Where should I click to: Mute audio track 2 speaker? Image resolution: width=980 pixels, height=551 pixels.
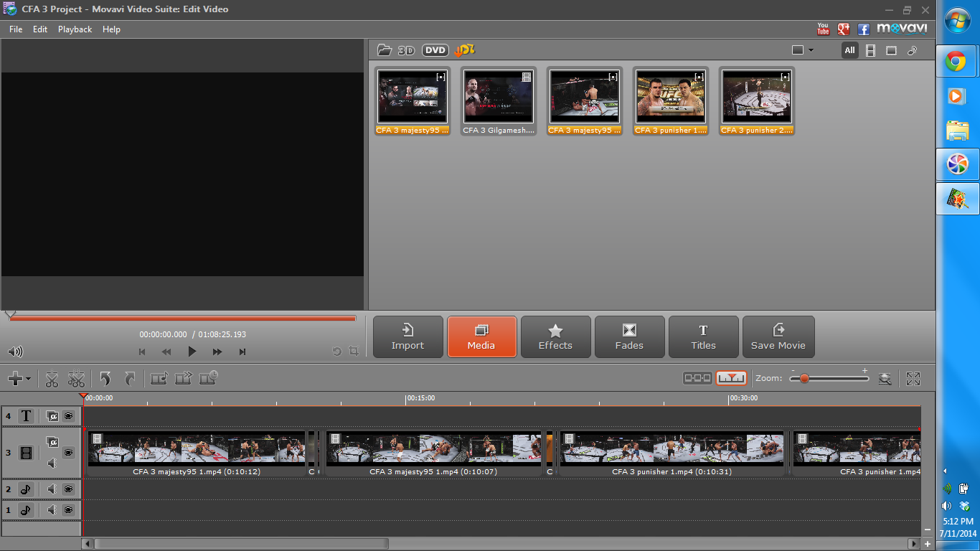52,489
